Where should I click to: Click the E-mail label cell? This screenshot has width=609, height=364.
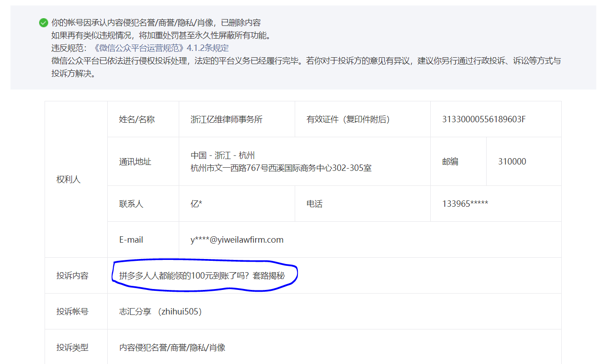(131, 239)
